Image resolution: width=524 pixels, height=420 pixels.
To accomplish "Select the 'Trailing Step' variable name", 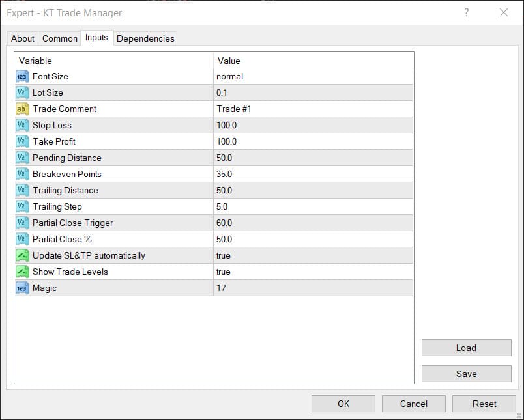I will pos(57,206).
